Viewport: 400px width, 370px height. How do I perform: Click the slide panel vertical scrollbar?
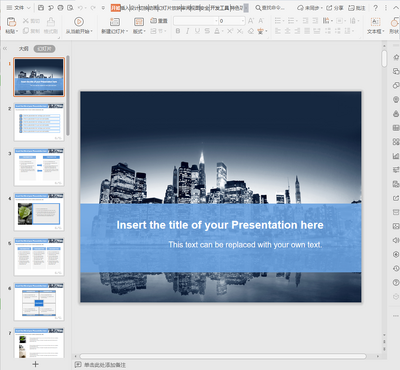pyautogui.click(x=68, y=95)
